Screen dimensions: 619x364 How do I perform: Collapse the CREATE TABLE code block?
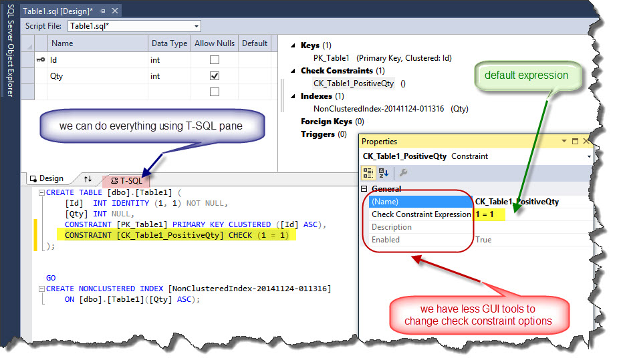click(41, 193)
